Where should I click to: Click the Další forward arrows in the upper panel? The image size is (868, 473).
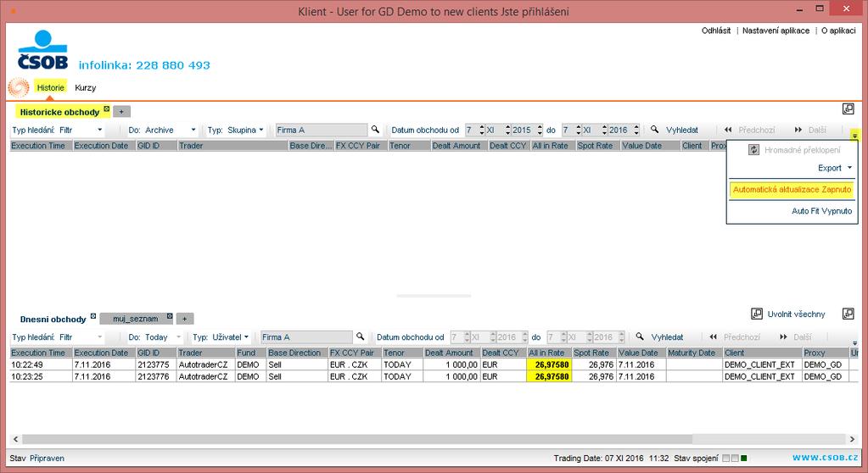tap(798, 130)
